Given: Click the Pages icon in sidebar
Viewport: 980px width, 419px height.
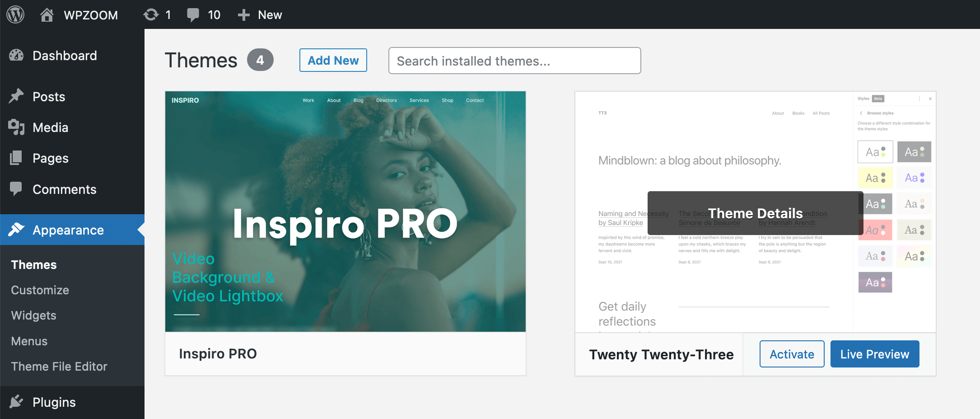Looking at the screenshot, I should (16, 158).
